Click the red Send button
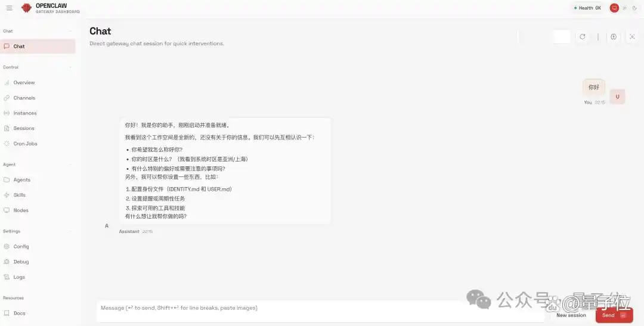644x326 pixels. click(x=614, y=315)
